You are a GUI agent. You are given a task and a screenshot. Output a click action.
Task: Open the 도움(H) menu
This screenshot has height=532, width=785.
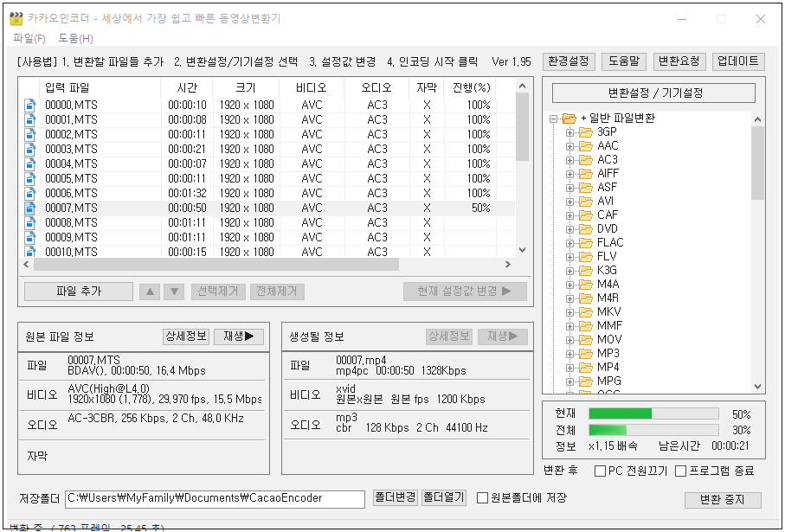tap(75, 39)
